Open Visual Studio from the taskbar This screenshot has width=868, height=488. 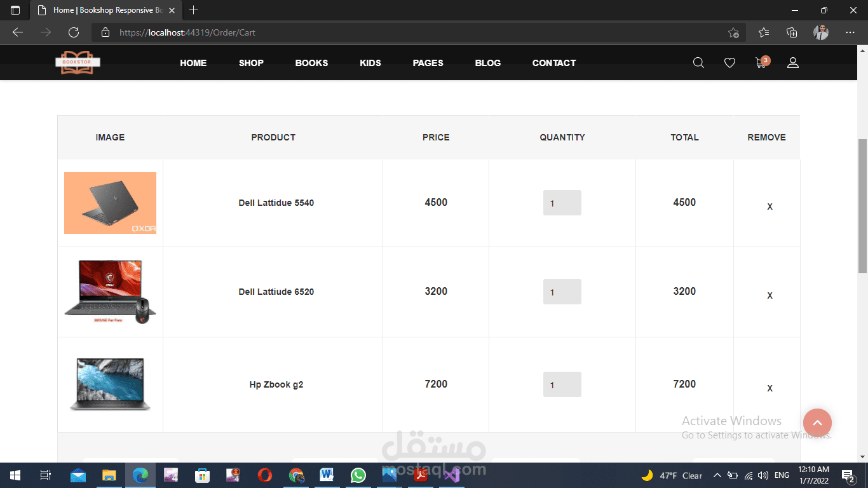coord(452,475)
